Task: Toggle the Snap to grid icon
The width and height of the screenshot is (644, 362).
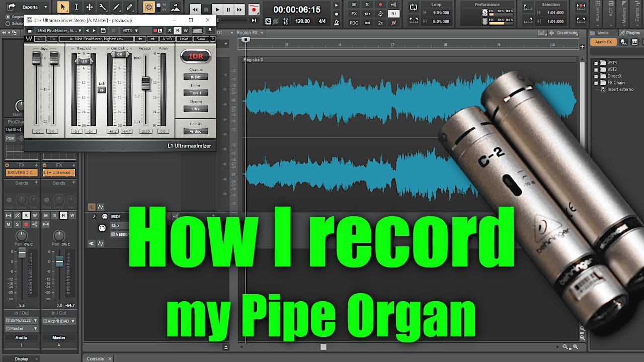Action: tap(149, 7)
